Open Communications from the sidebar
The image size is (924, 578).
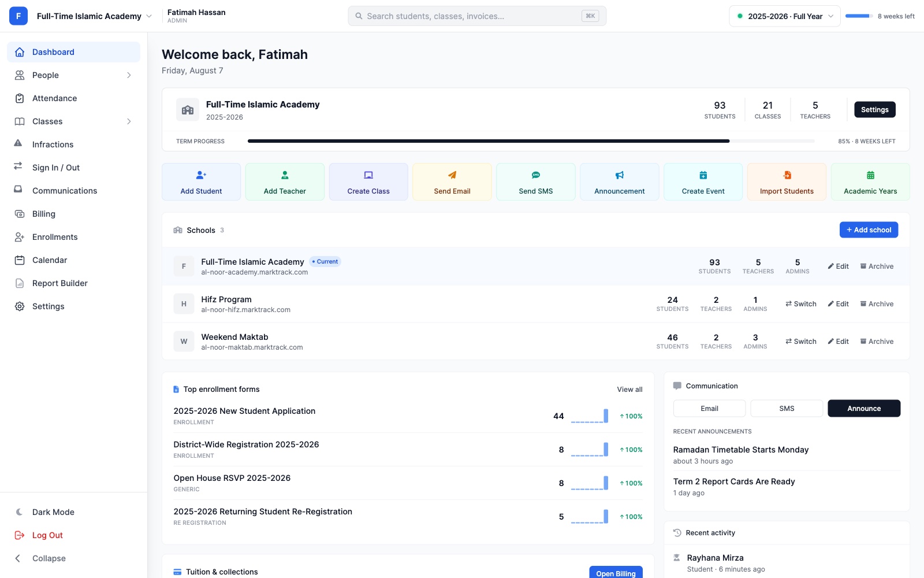pos(73,191)
